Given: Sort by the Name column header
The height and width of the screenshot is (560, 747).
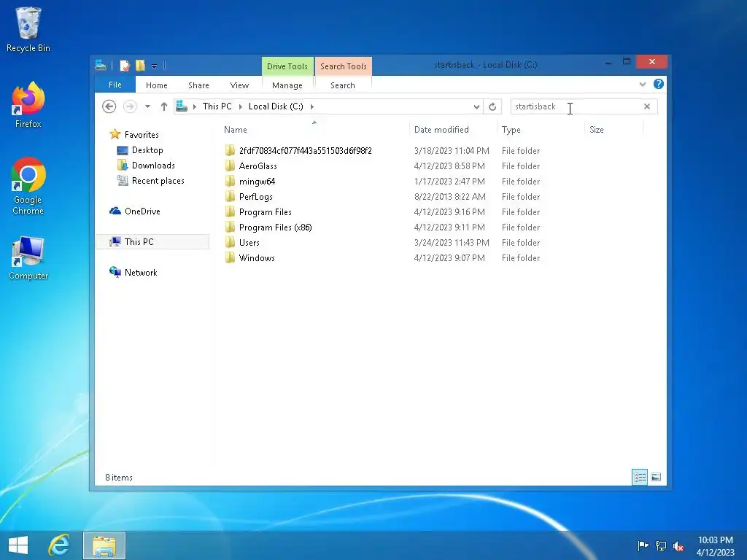Looking at the screenshot, I should (314, 130).
